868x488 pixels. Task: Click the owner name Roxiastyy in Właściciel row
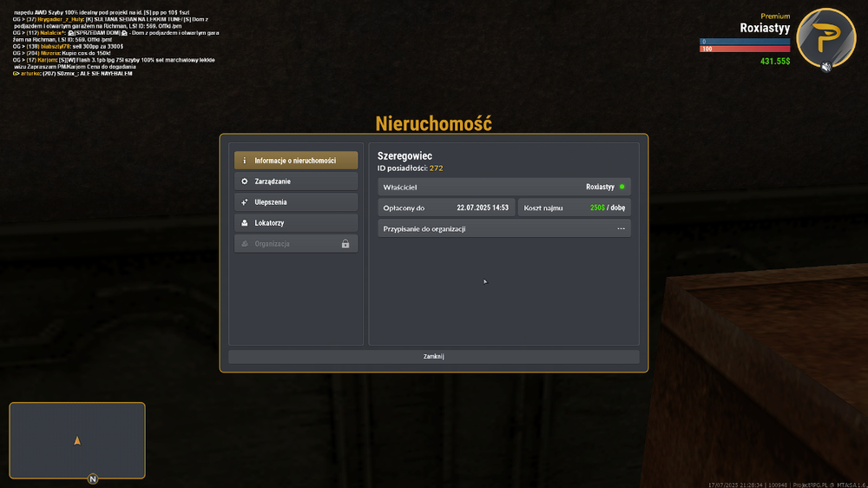click(x=600, y=188)
